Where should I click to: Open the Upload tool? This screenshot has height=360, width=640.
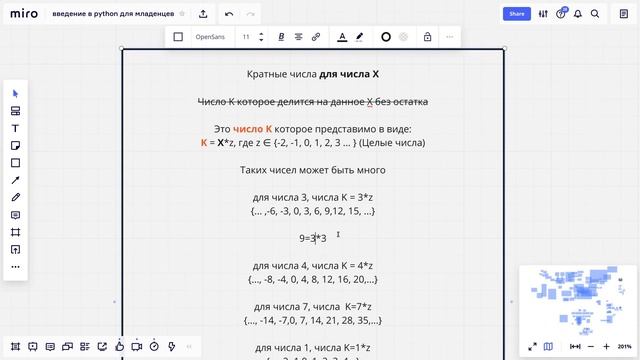click(16, 249)
